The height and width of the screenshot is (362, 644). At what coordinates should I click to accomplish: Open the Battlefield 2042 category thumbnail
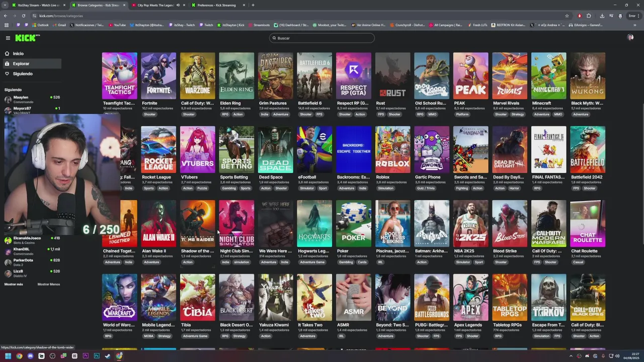coord(588,149)
